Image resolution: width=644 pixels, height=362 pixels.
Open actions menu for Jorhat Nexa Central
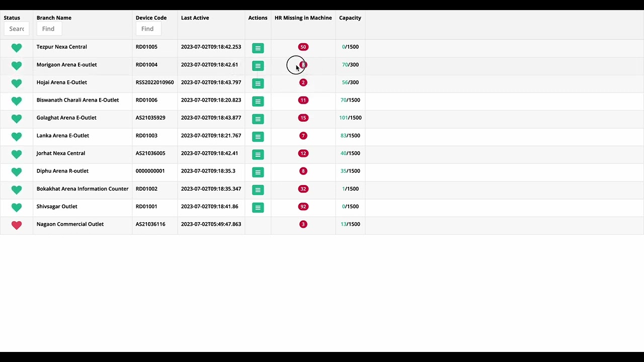pos(258,154)
